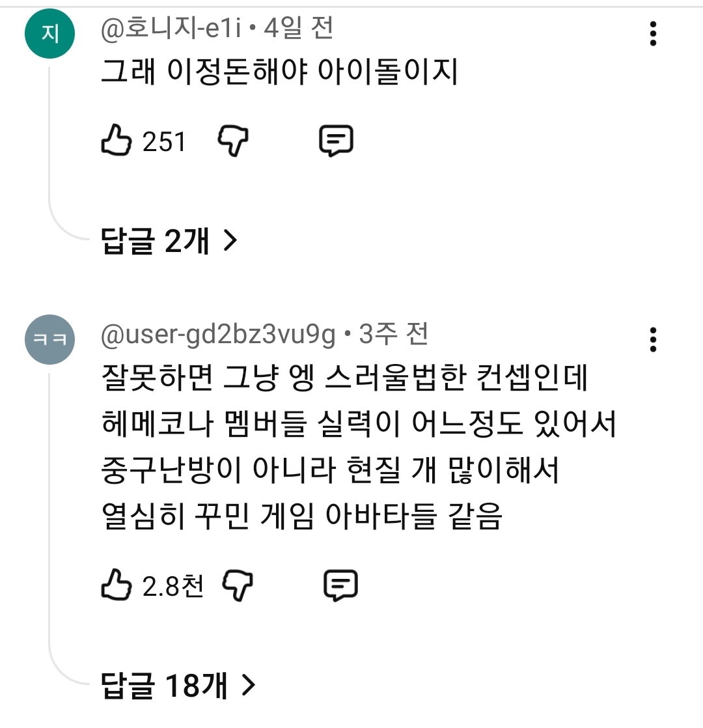The height and width of the screenshot is (728, 703).
Task: Click the 2.8천 like count
Action: (173, 586)
